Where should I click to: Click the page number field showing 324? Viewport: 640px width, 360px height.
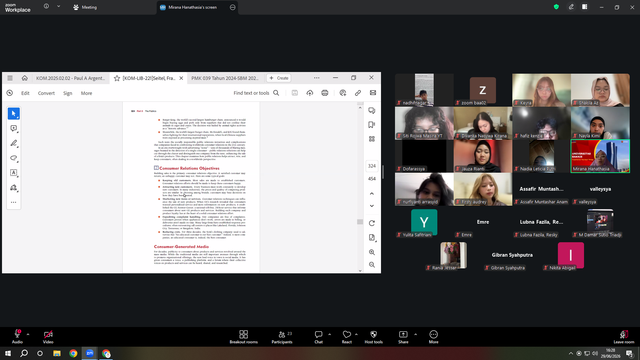pyautogui.click(x=372, y=166)
